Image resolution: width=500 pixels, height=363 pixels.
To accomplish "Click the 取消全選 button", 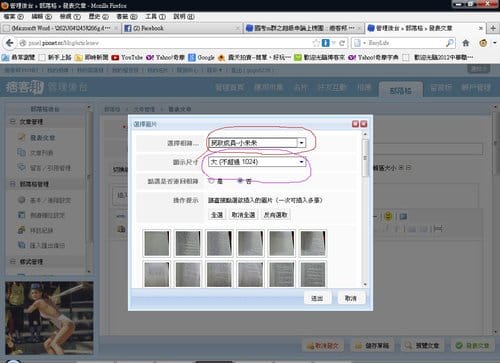I will 243,215.
